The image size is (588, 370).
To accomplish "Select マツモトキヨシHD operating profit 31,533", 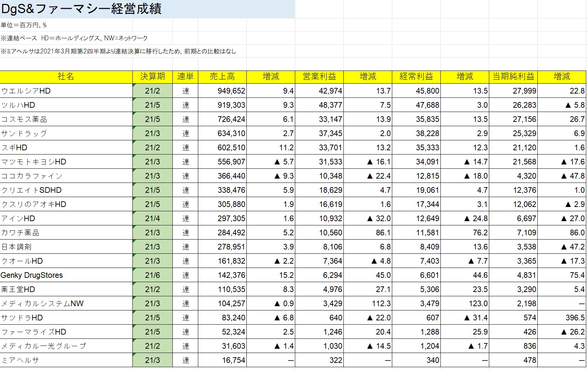I will point(319,162).
